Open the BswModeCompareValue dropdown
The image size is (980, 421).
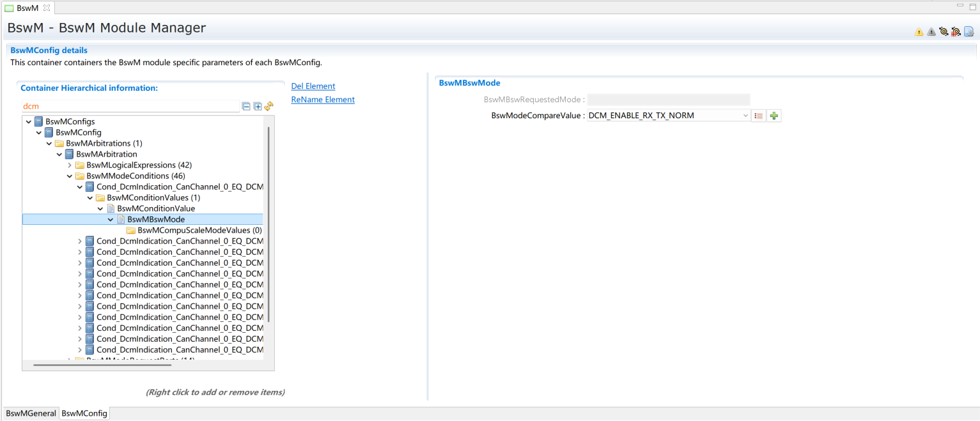pyautogui.click(x=745, y=116)
